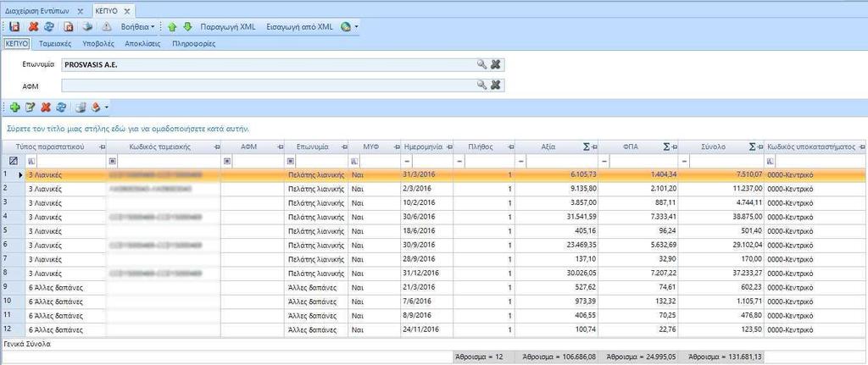Sort by the Ημερομηνία column header
868x365 pixels.
coord(423,147)
